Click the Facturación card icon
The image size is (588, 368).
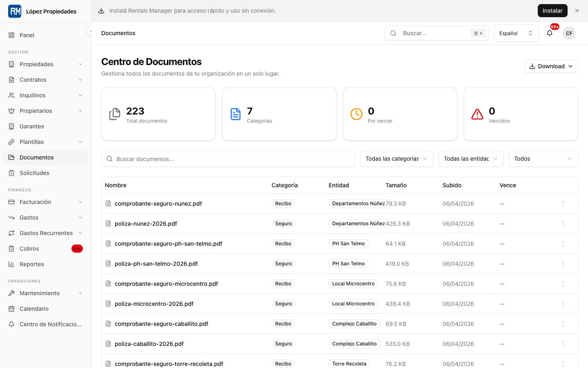(x=11, y=202)
